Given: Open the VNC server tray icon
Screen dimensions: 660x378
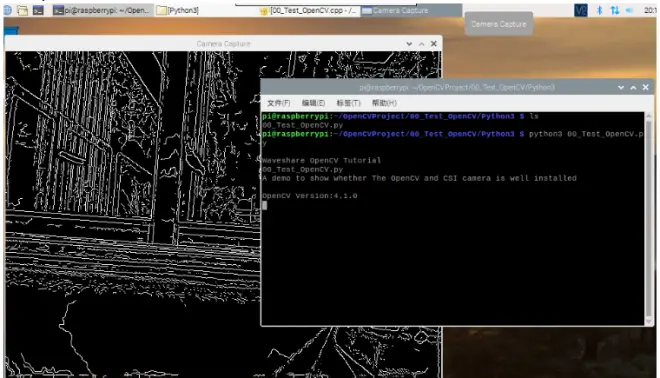Looking at the screenshot, I should pos(580,10).
